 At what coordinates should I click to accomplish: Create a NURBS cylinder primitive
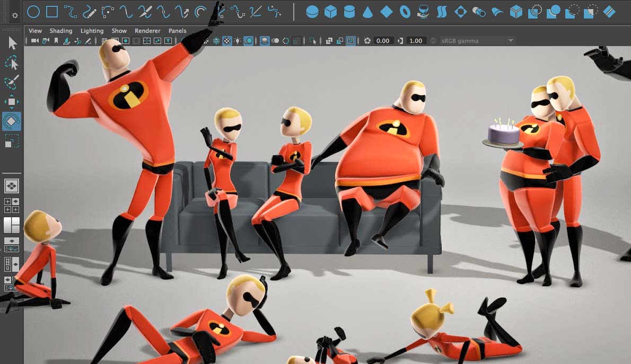point(349,12)
